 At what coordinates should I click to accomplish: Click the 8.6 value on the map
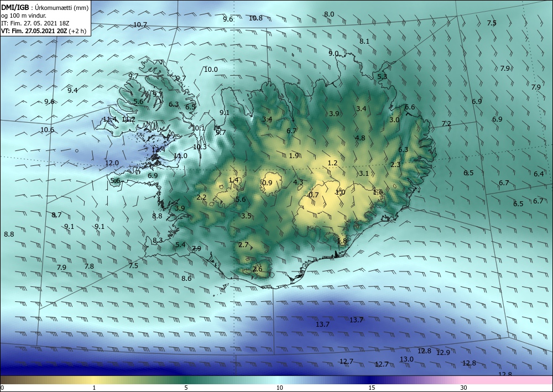[186, 279]
